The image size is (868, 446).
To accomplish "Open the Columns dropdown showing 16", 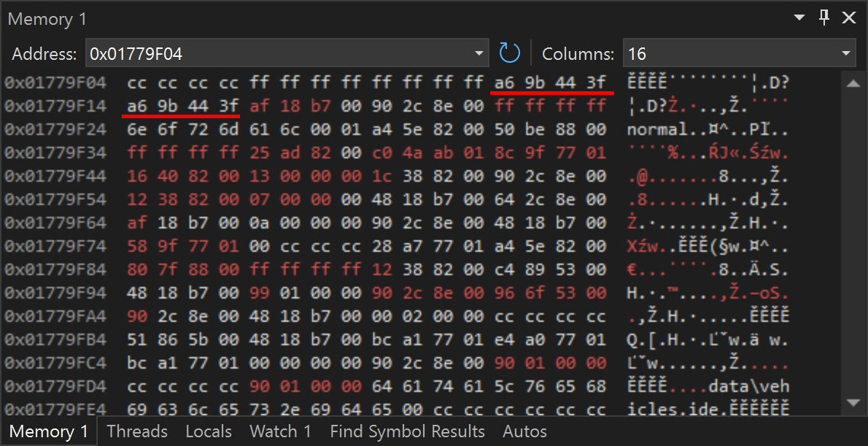I will tap(846, 53).
